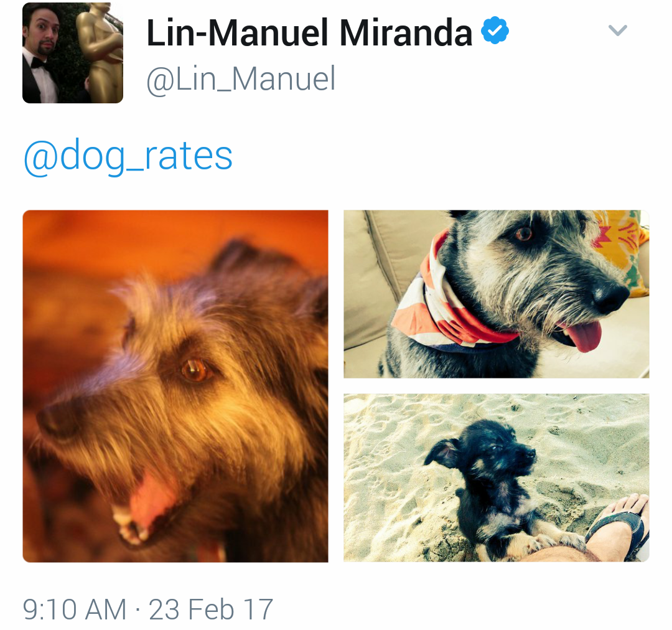Click the blue verified badge icon
Screen dimensions: 672x630
[495, 30]
